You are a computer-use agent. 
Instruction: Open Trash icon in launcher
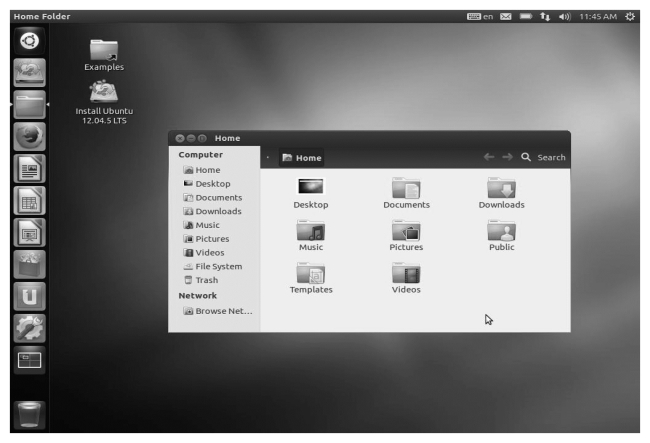(29, 414)
